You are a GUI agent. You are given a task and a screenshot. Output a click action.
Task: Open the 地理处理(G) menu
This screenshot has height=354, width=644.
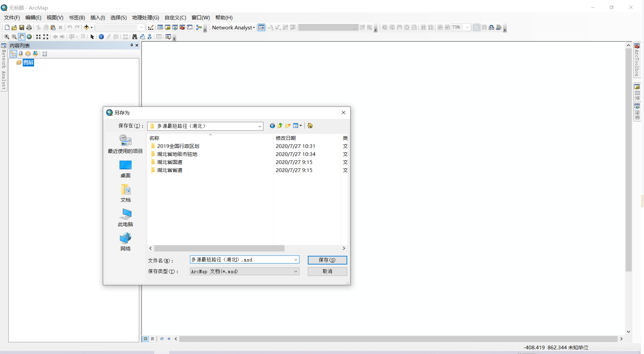pyautogui.click(x=146, y=18)
